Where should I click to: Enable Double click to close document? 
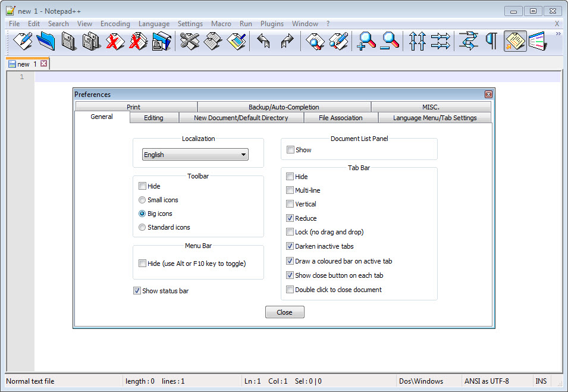tap(290, 290)
